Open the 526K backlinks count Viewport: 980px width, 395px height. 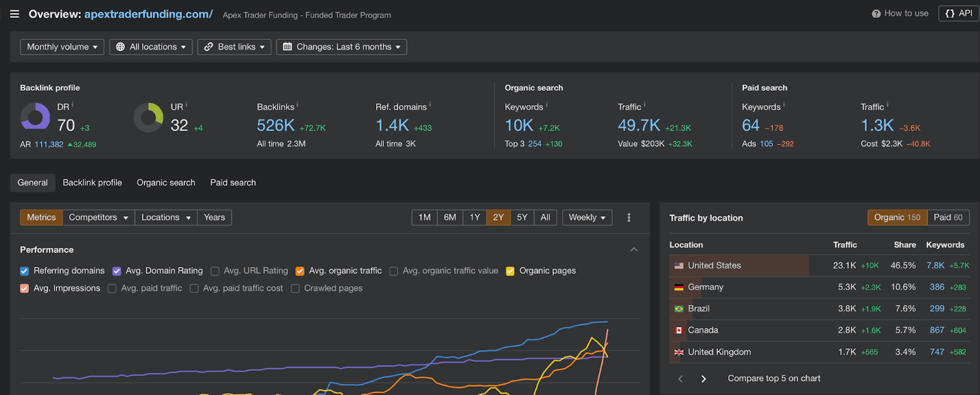click(276, 126)
